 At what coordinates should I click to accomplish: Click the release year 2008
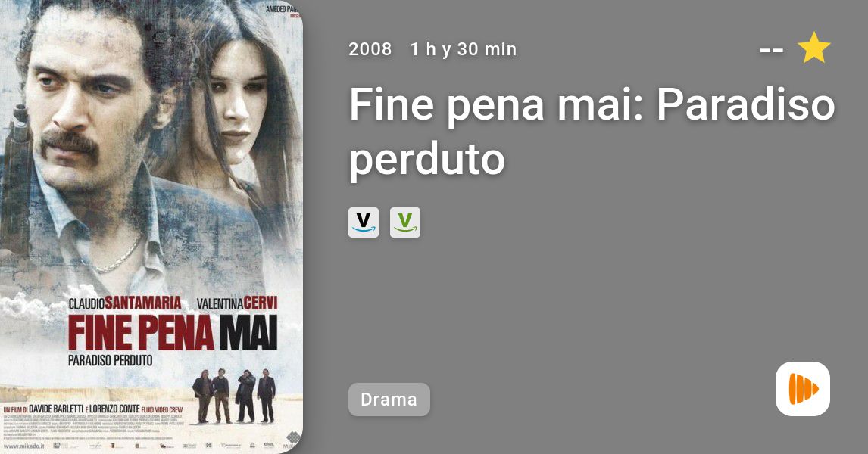pos(370,49)
